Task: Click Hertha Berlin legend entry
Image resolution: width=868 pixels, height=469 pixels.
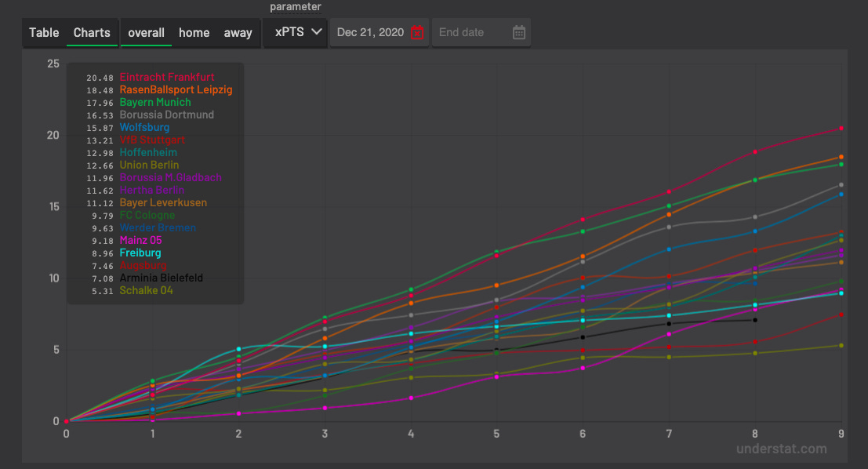Action: tap(151, 190)
